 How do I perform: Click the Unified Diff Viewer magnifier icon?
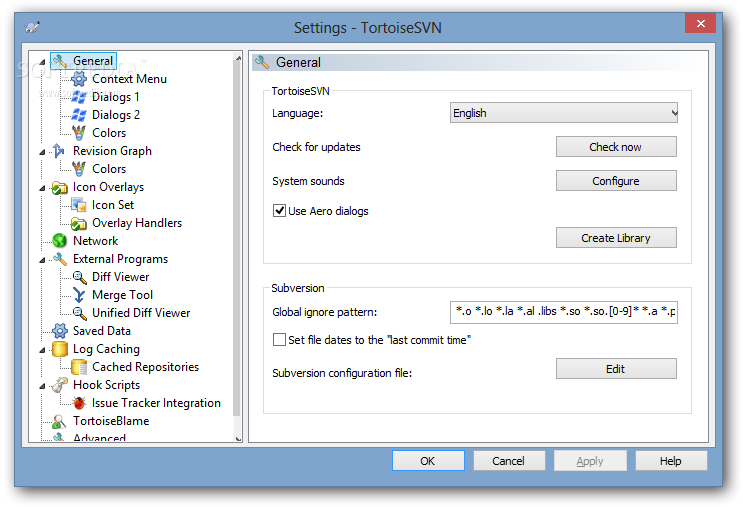pos(79,313)
